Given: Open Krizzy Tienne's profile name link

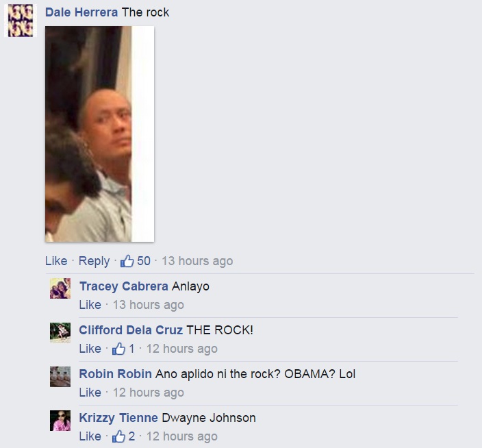Looking at the screenshot, I should pyautogui.click(x=118, y=418).
